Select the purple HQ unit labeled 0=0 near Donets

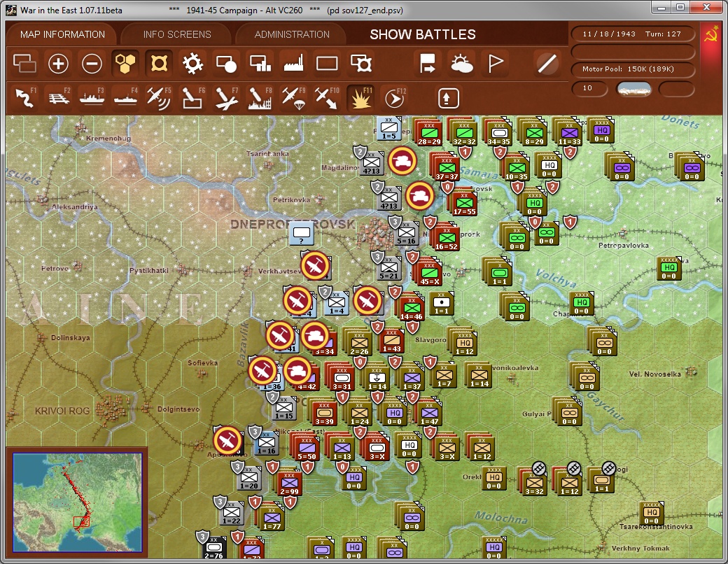[x=601, y=130]
